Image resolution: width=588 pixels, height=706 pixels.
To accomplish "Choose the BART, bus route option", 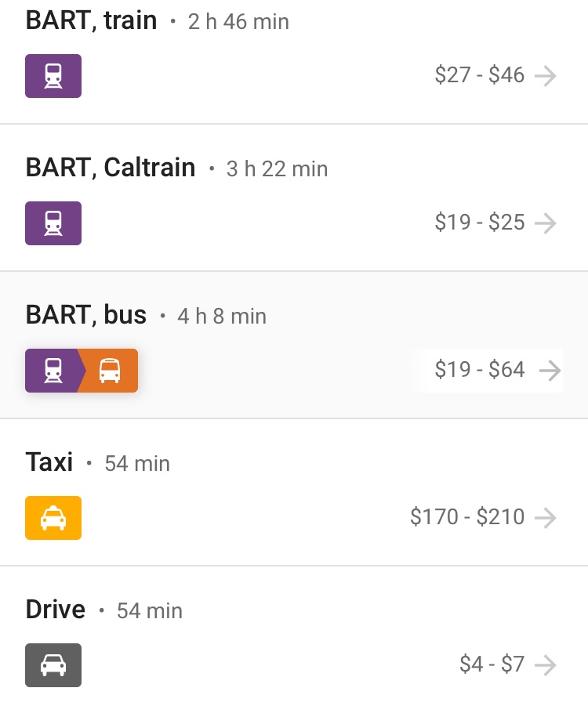I will pyautogui.click(x=86, y=315).
